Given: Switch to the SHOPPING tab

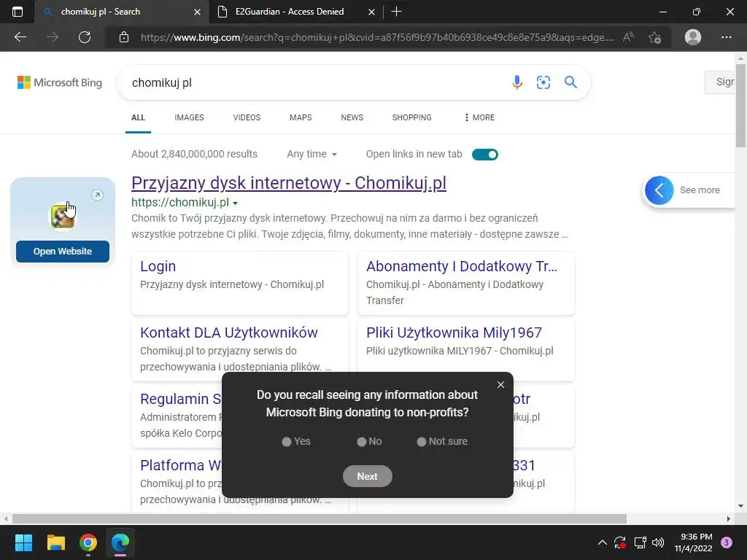Looking at the screenshot, I should pos(412,117).
